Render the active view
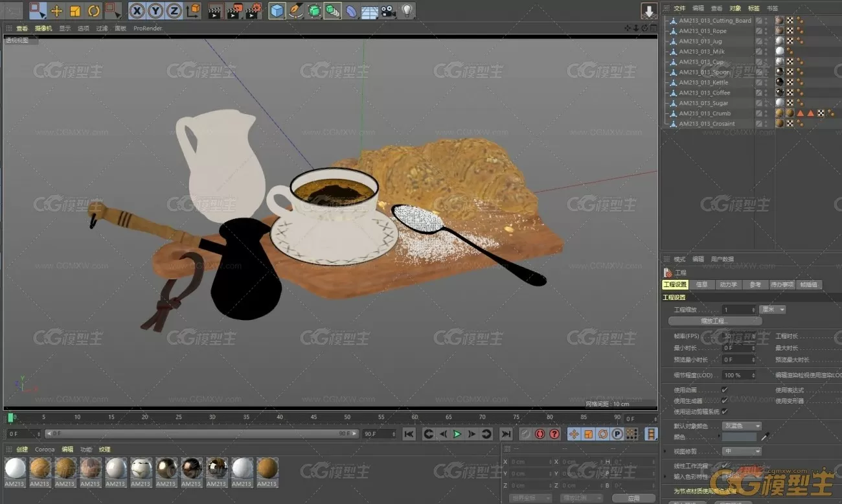This screenshot has width=842, height=504. (215, 10)
